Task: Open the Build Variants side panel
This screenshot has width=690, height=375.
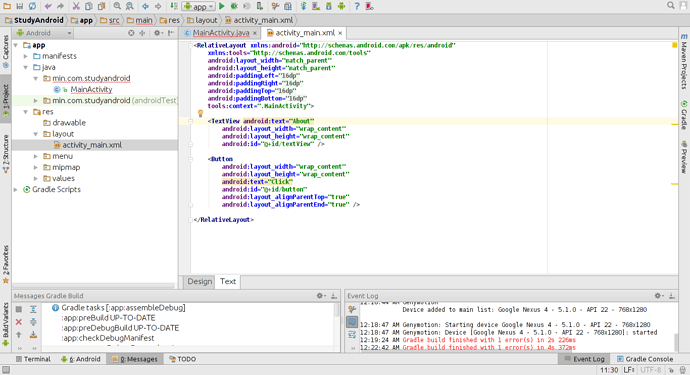Action: click(6, 324)
